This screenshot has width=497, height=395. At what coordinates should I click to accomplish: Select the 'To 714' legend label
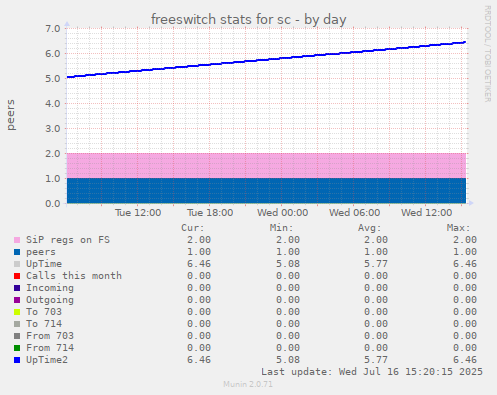(x=44, y=324)
